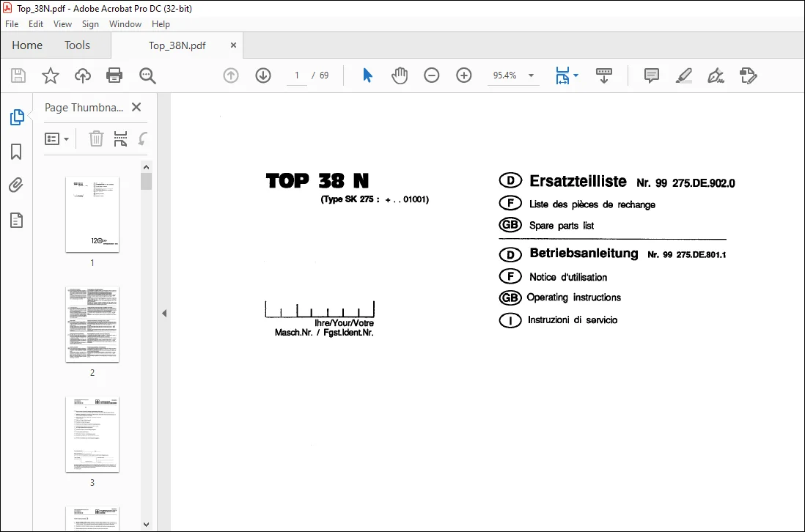Viewport: 805px width, 532px height.
Task: Zoom in with the plus button
Action: coord(463,75)
